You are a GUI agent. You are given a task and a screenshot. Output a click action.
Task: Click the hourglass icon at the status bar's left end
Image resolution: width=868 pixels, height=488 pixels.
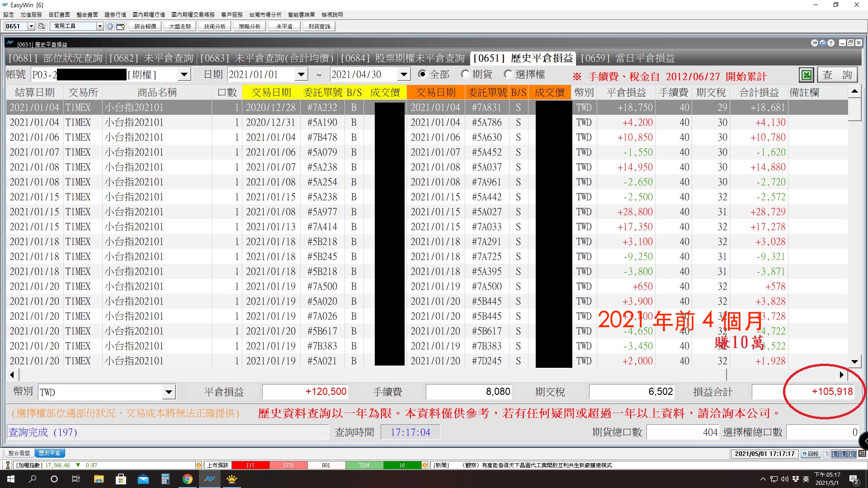point(8,465)
